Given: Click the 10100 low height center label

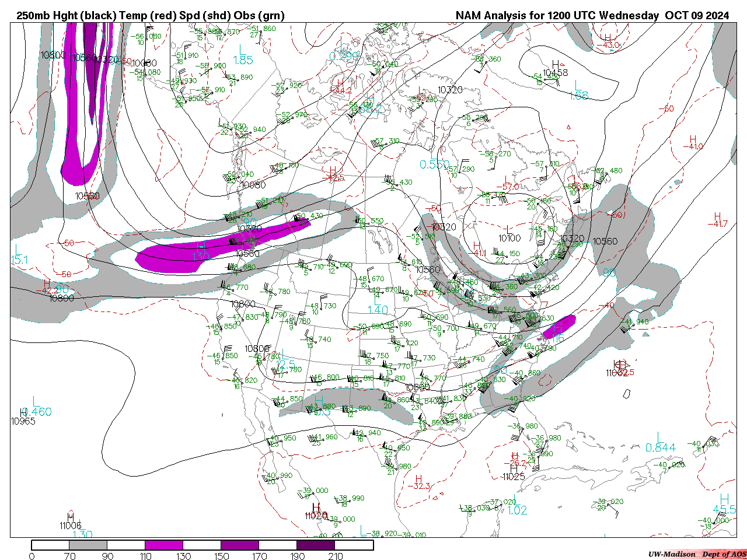Looking at the screenshot, I should [509, 238].
